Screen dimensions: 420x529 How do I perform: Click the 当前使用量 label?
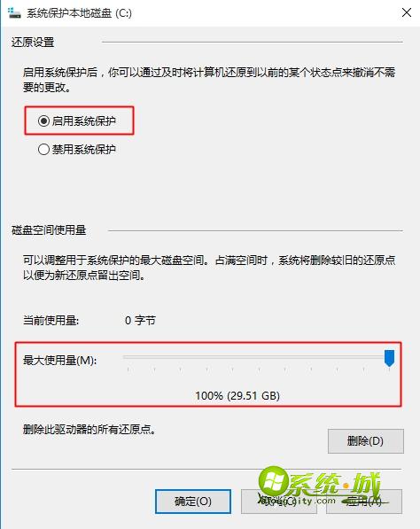(51, 320)
